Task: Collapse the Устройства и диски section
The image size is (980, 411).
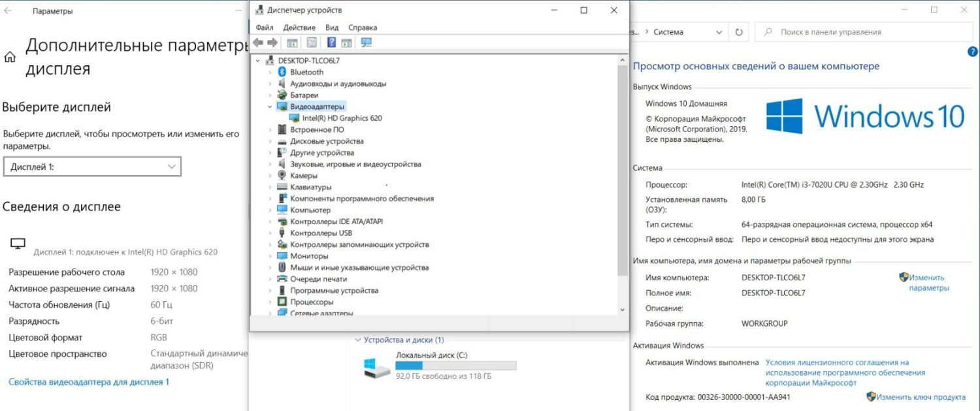Action: [x=357, y=340]
